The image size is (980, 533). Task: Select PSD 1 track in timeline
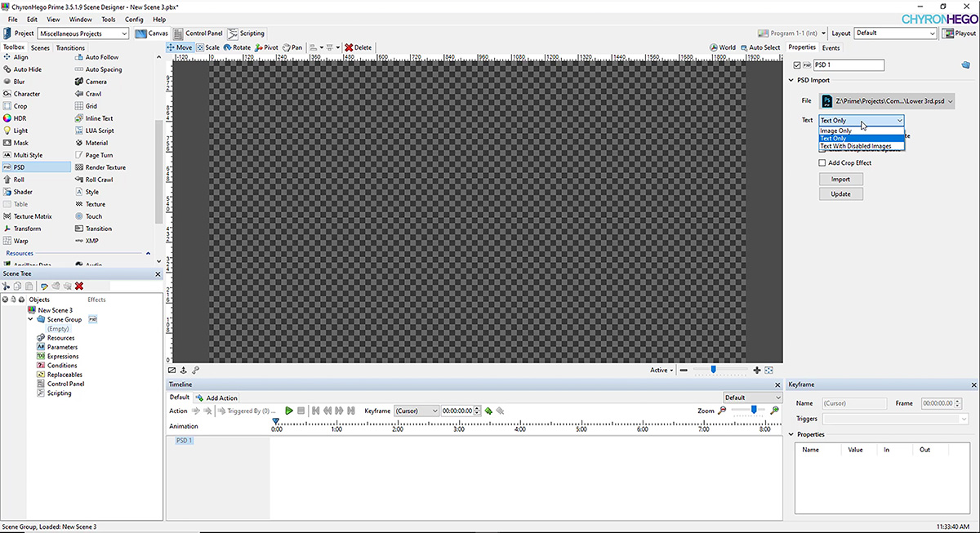pos(185,441)
